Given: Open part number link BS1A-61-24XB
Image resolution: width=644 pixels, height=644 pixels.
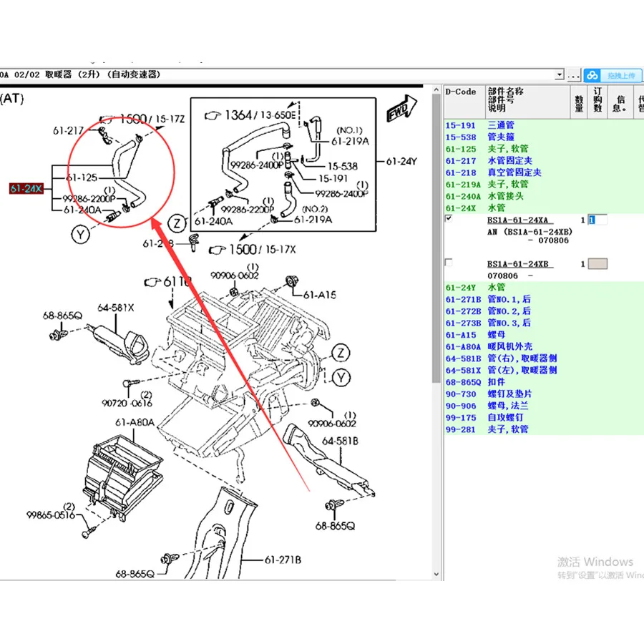Looking at the screenshot, I should [517, 264].
